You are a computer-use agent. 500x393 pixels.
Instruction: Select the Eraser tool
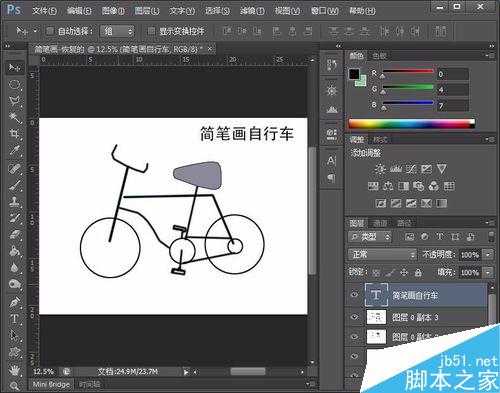(14, 234)
